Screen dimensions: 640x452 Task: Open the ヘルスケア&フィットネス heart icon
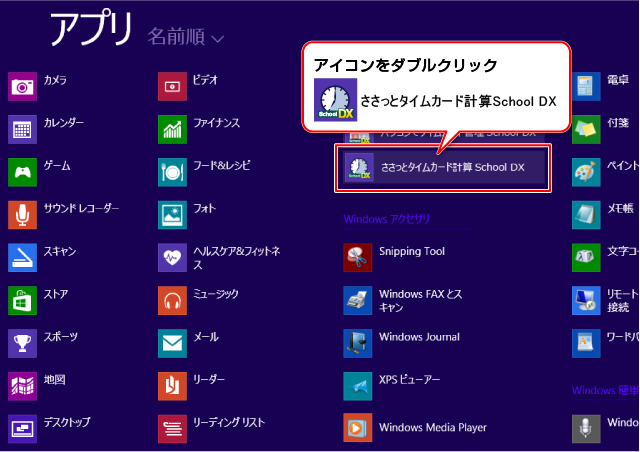(172, 258)
